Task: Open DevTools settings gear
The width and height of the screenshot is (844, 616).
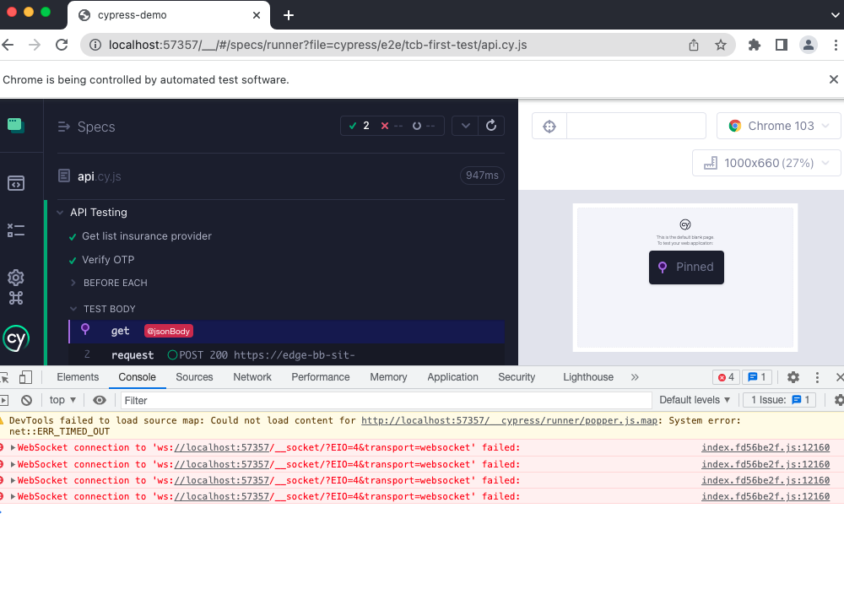Action: click(x=793, y=377)
